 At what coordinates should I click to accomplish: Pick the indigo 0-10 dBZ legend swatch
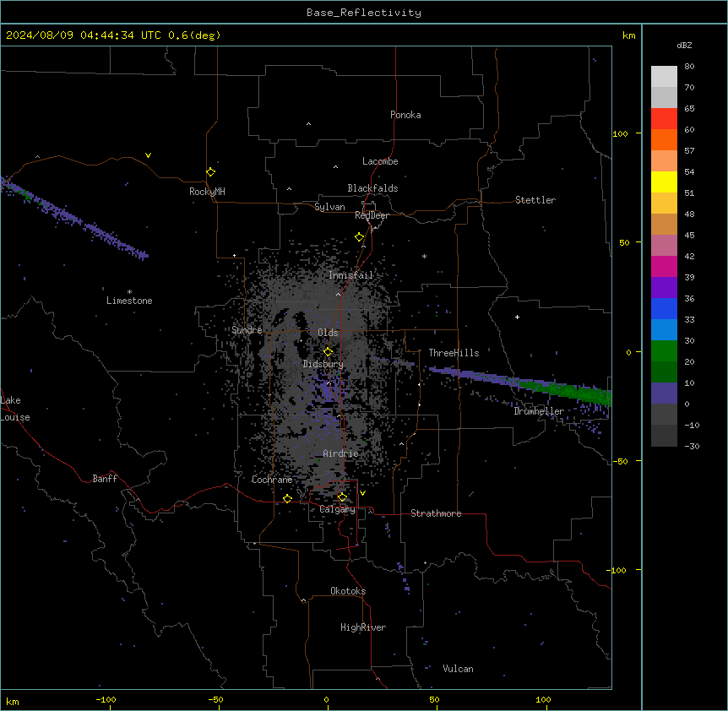coord(664,393)
